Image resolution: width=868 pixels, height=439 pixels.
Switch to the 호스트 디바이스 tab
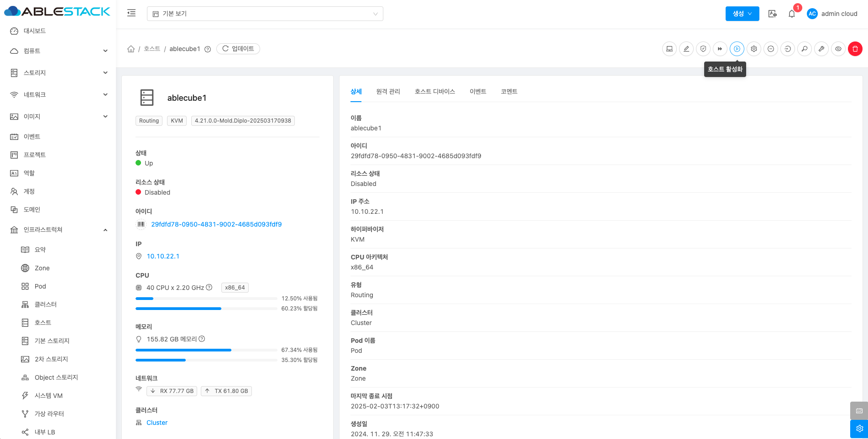(x=434, y=92)
